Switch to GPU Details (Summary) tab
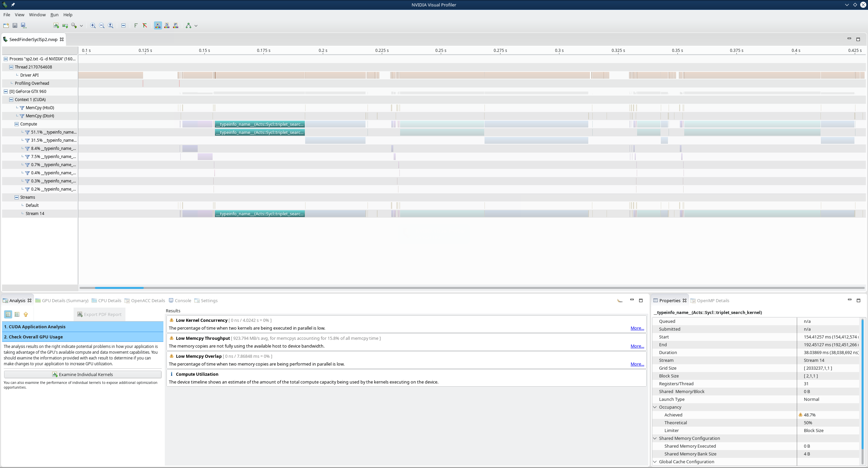The image size is (868, 468). 62,300
